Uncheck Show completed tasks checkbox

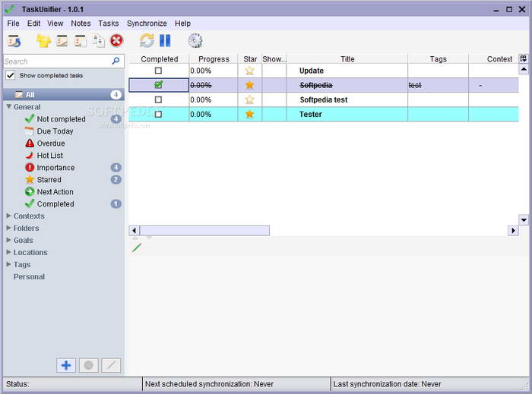coord(11,75)
